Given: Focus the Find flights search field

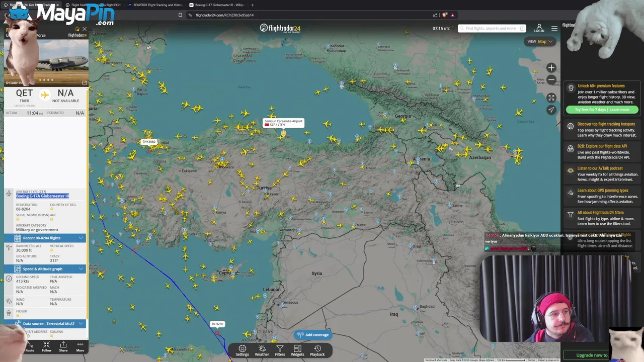Looking at the screenshot, I should point(492,28).
